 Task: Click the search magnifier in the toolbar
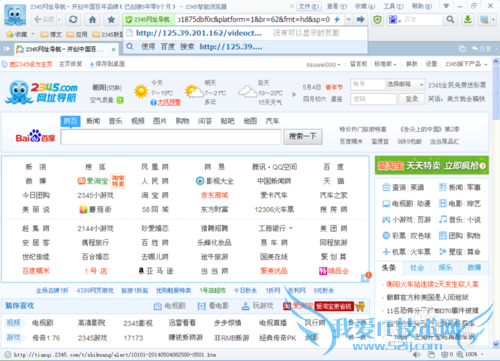click(x=450, y=20)
